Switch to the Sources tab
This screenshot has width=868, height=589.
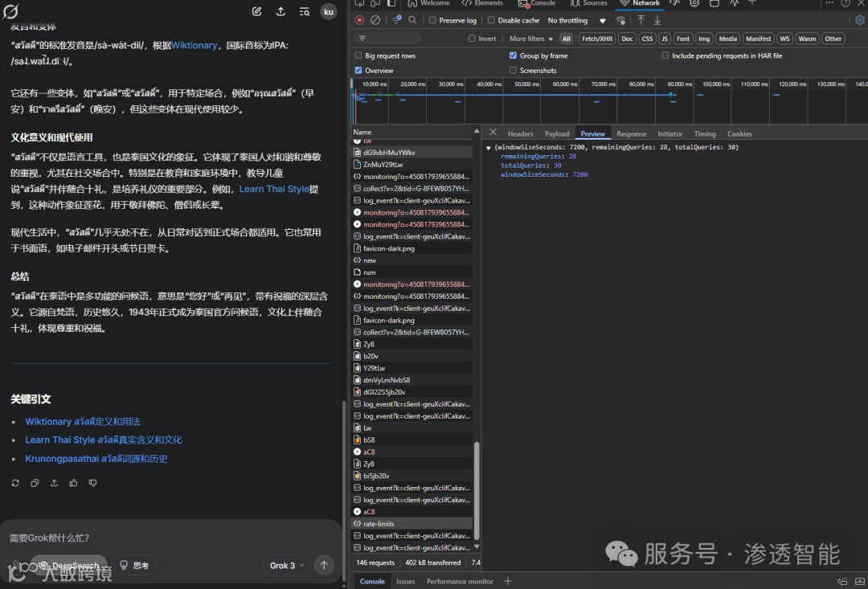coord(588,2)
